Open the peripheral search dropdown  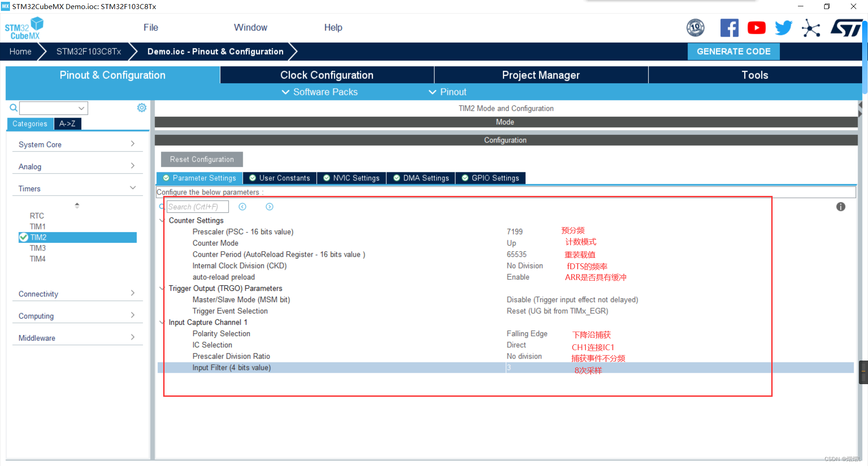pos(81,108)
